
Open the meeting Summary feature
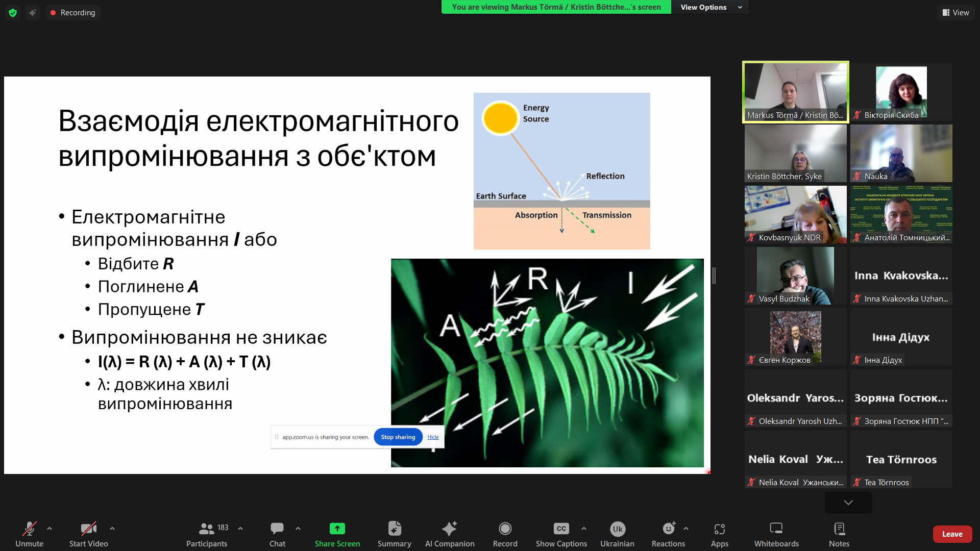tap(394, 534)
